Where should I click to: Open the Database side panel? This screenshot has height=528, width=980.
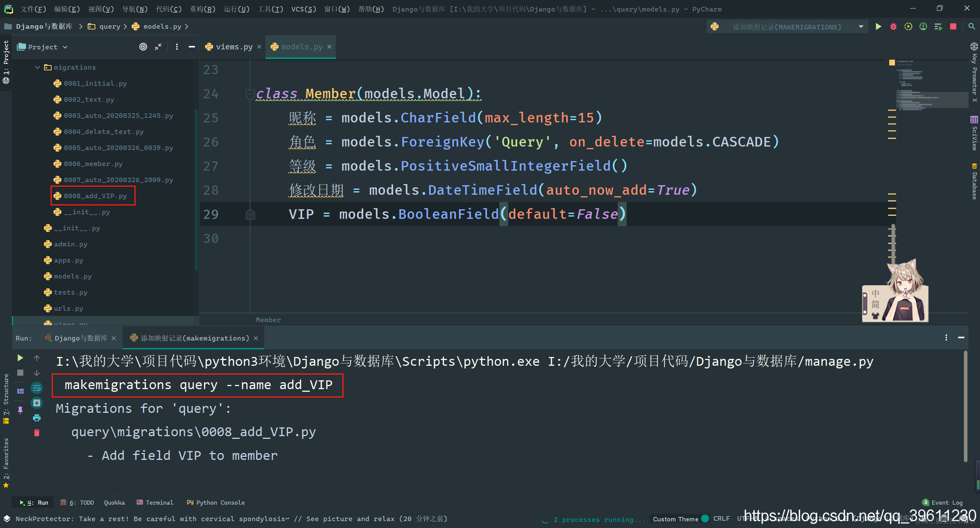(974, 181)
